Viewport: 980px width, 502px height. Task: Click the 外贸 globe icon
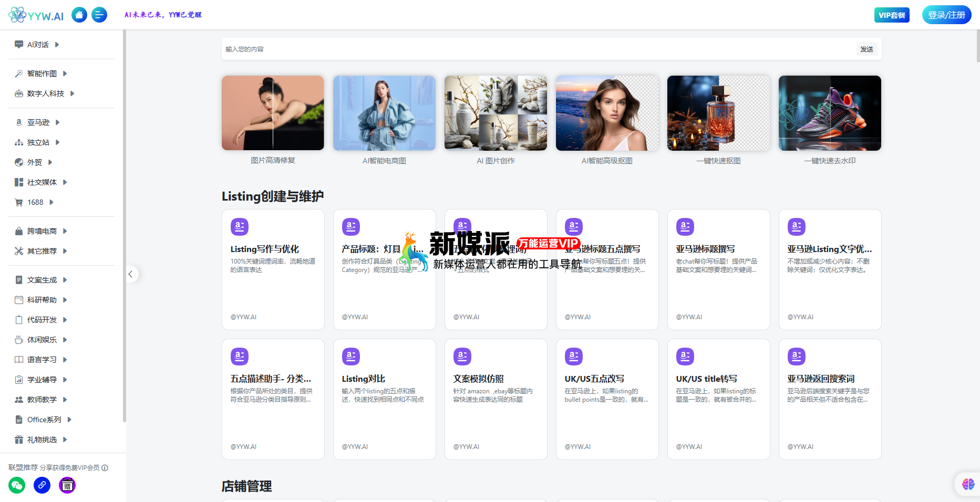[19, 162]
